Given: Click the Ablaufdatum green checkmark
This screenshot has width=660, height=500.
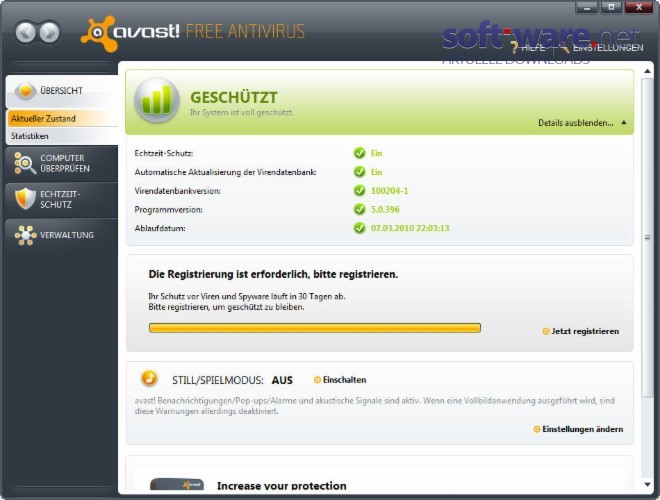Looking at the screenshot, I should click(x=359, y=228).
